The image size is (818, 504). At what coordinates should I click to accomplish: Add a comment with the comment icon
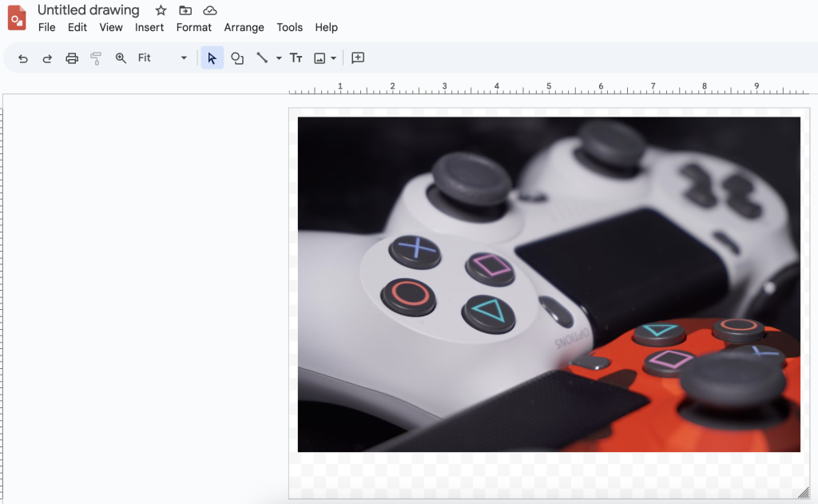click(x=358, y=58)
